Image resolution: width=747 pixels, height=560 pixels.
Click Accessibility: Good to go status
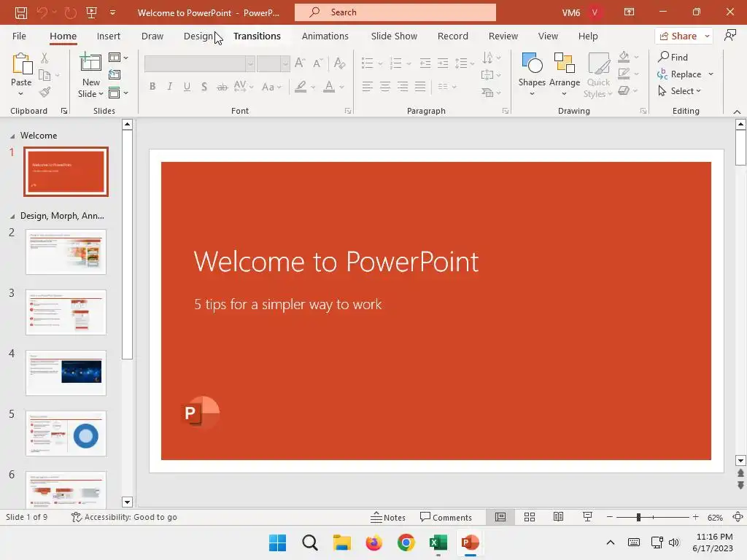[124, 517]
